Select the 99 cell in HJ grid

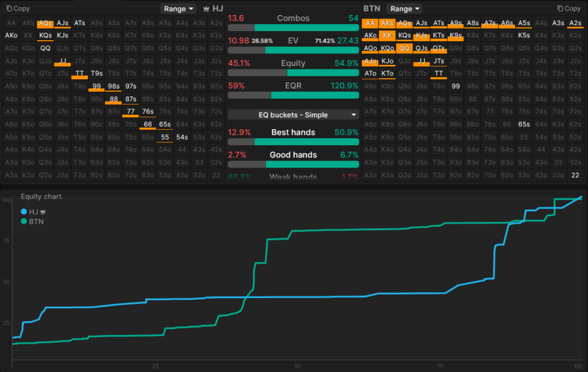point(96,86)
